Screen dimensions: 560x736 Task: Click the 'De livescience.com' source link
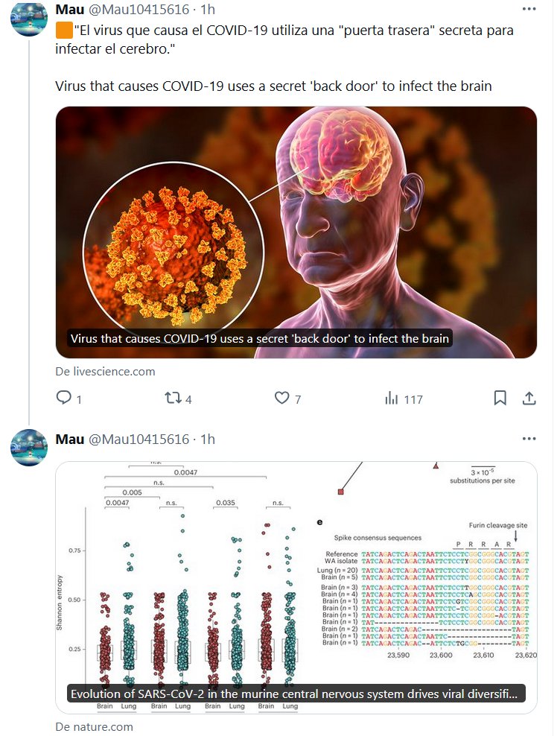[105, 371]
